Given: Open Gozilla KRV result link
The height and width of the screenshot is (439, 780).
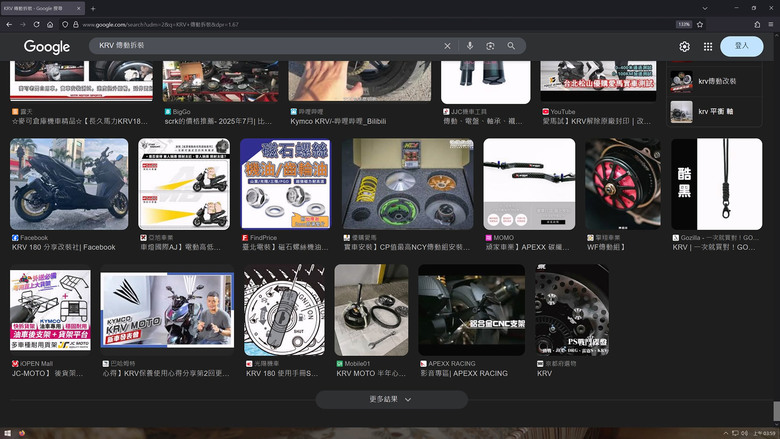Looking at the screenshot, I should (714, 247).
